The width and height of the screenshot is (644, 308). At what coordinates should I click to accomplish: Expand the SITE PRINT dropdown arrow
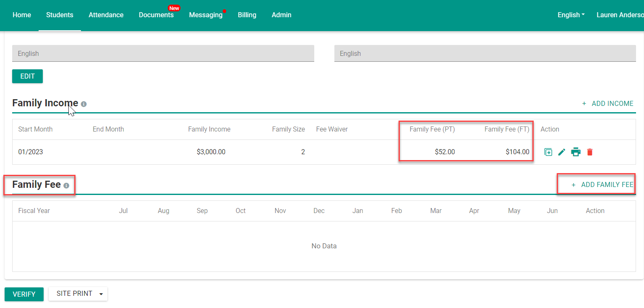click(x=101, y=294)
